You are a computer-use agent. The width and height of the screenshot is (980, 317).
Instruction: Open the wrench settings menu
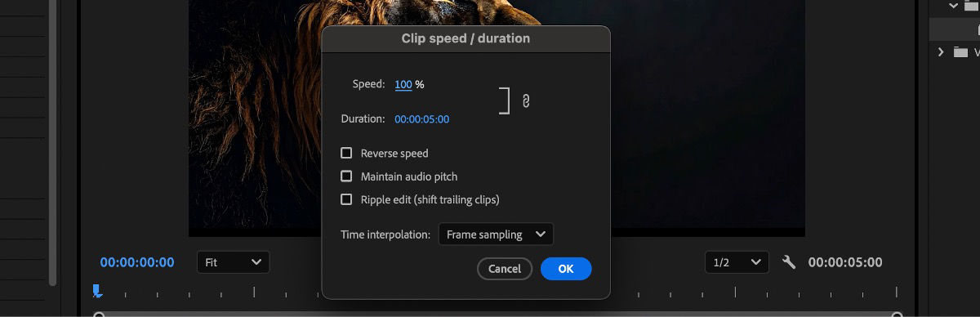click(x=788, y=262)
